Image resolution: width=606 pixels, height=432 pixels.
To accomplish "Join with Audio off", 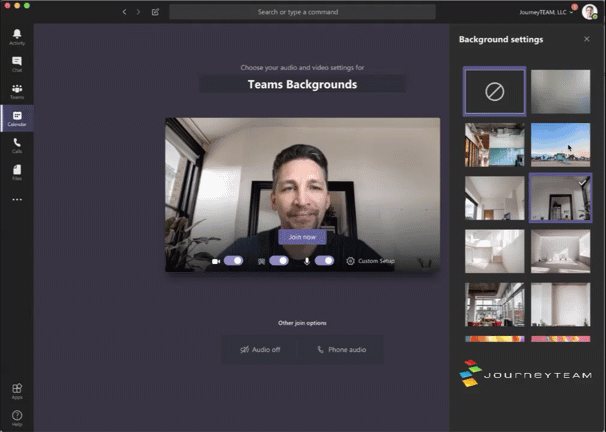I will [260, 350].
